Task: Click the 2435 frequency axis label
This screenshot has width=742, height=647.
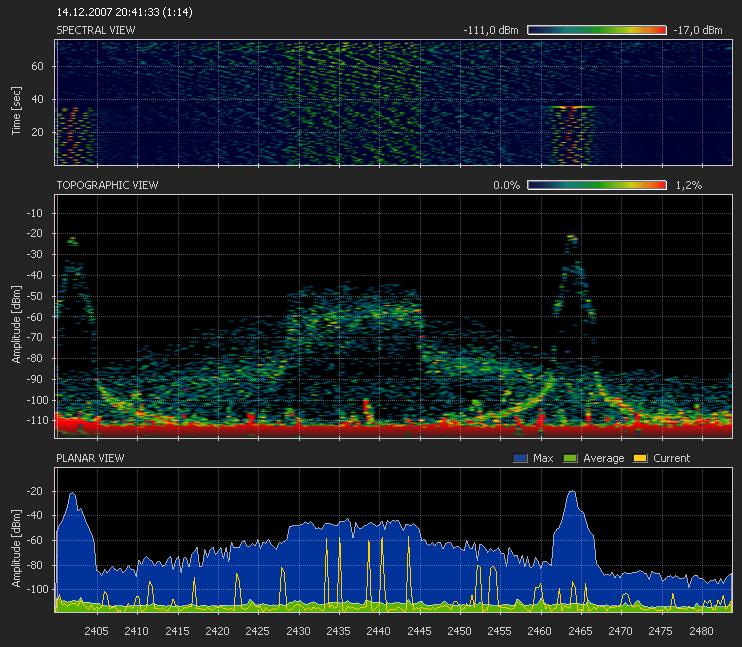Action: click(339, 631)
